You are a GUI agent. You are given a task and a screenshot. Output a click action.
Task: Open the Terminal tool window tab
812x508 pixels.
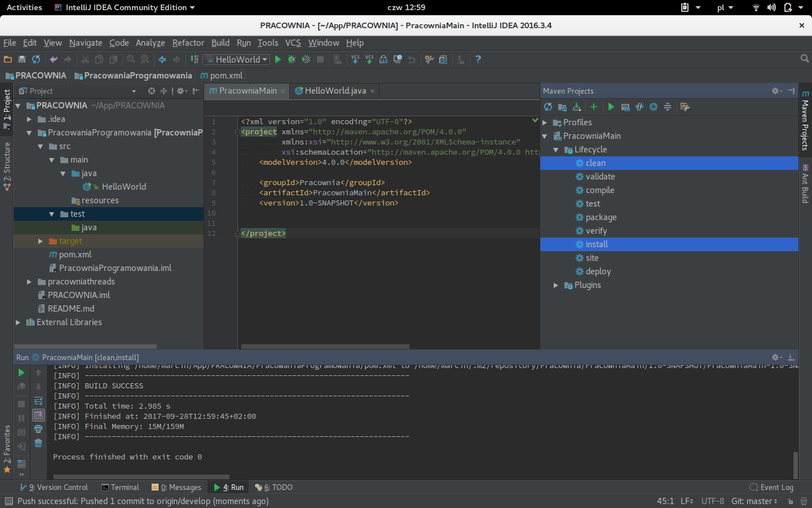click(x=120, y=488)
